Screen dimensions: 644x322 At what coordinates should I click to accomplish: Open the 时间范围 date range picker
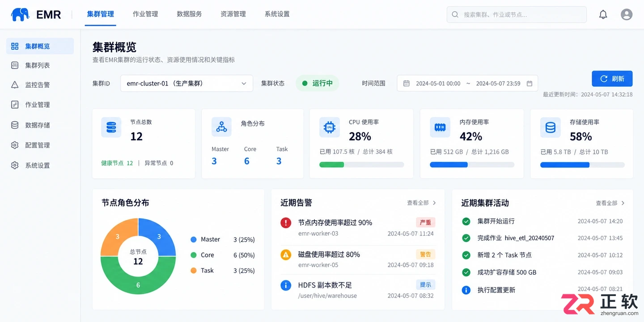(x=467, y=83)
